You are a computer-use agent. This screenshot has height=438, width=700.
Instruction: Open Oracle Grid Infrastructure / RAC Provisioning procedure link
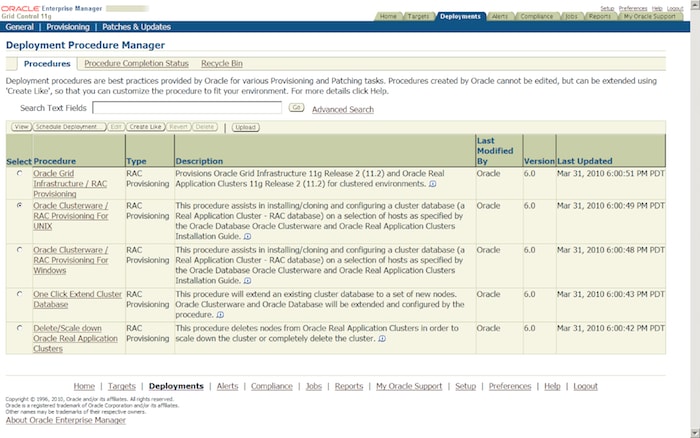click(x=70, y=184)
